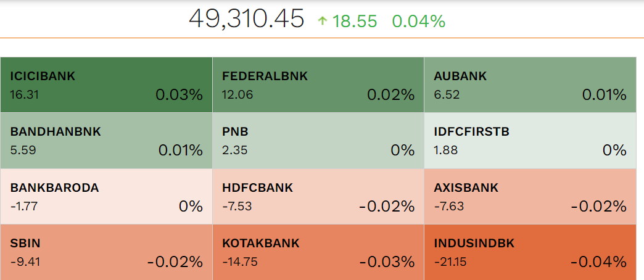Select the KOTAKBANK tile
The width and height of the screenshot is (644, 280).
click(318, 252)
